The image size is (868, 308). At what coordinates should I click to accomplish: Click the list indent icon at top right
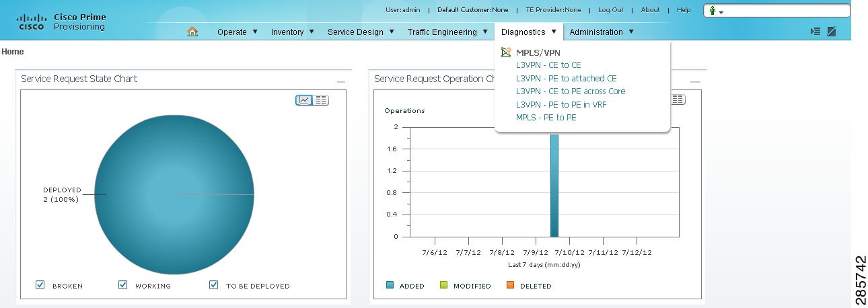[815, 32]
